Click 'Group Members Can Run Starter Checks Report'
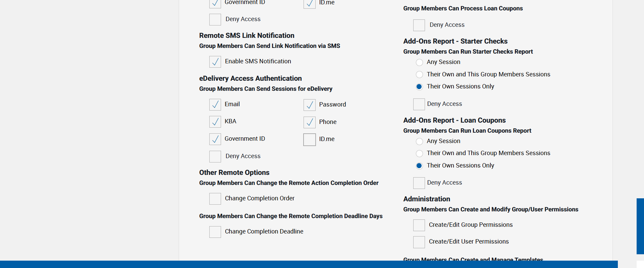 click(x=468, y=52)
